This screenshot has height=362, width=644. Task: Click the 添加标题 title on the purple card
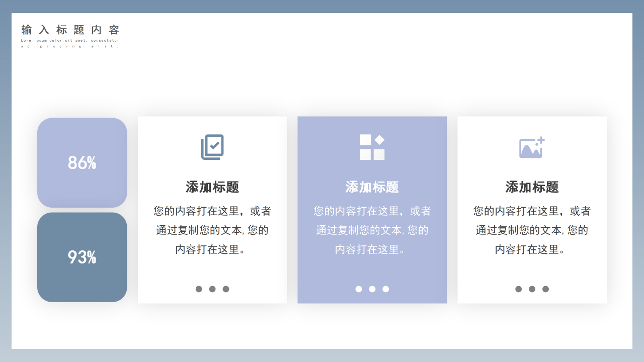[372, 187]
